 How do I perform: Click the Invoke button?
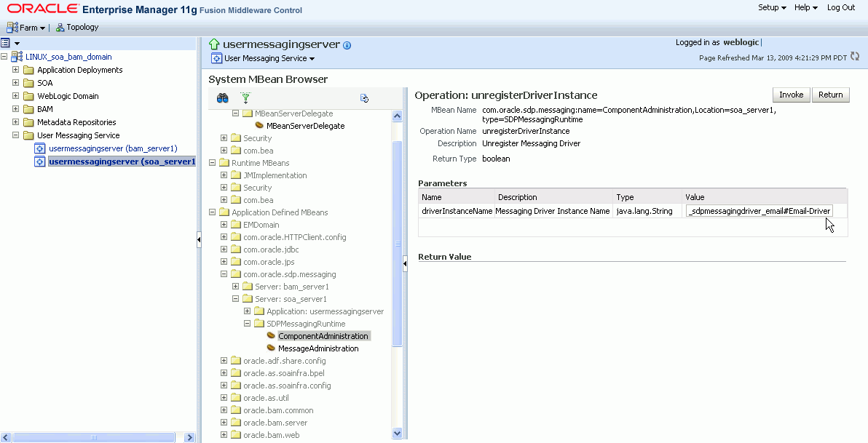pos(791,95)
